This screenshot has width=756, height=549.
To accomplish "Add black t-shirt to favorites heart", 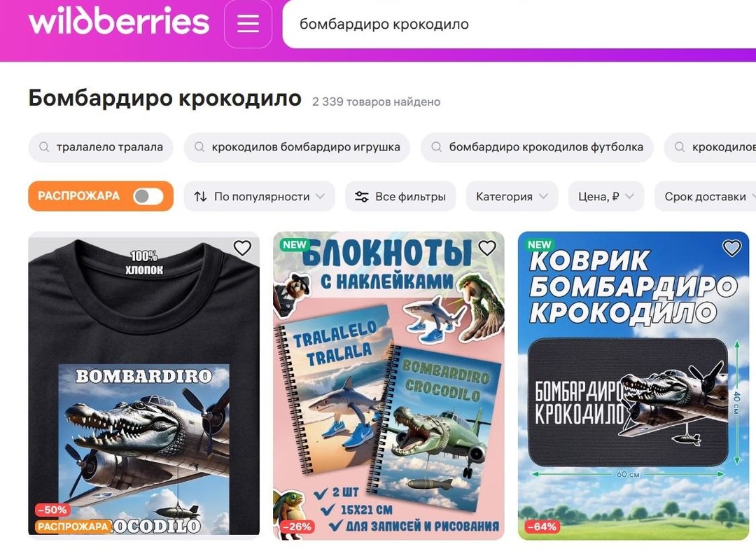I will pos(242,248).
